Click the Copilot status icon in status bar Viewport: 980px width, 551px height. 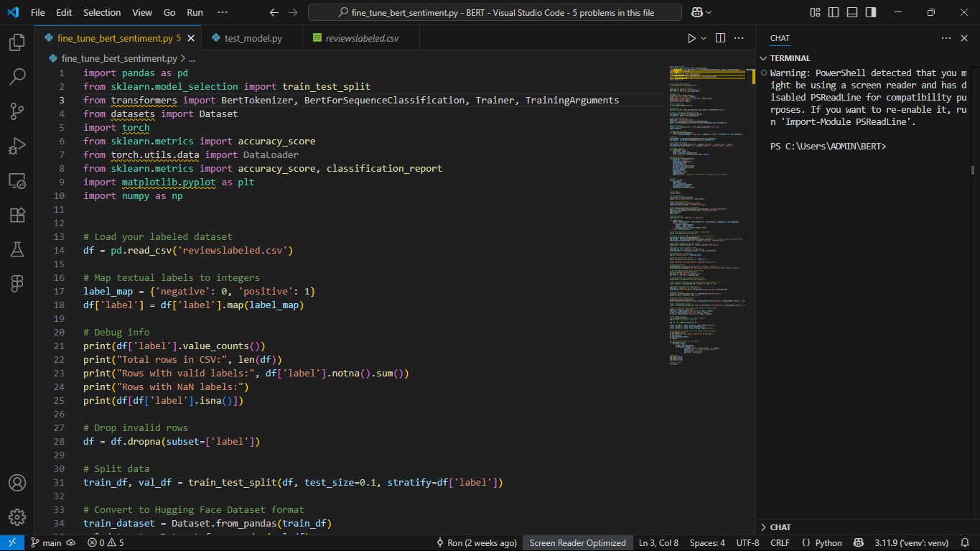tap(858, 543)
